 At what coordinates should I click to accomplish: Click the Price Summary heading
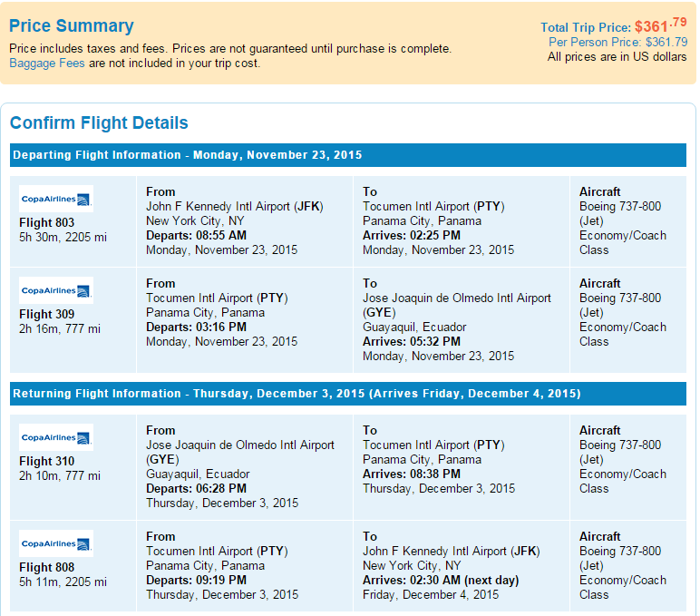pos(72,26)
